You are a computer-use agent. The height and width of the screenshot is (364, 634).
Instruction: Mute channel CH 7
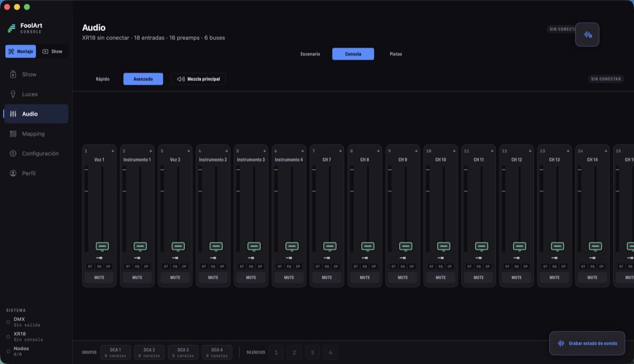click(327, 277)
